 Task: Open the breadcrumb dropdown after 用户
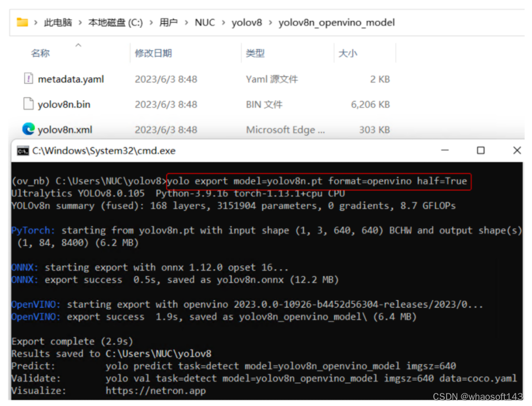[x=186, y=23]
